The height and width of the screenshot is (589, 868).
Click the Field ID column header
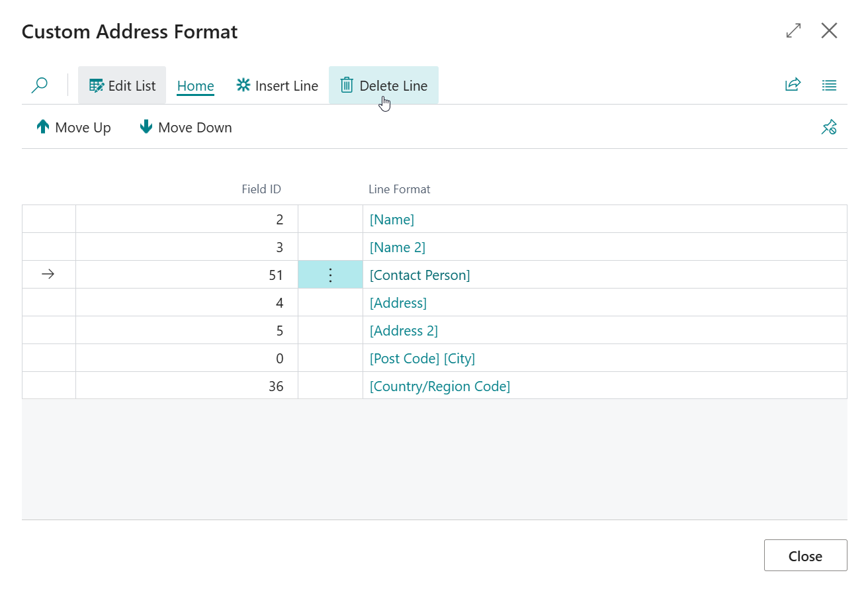point(261,189)
